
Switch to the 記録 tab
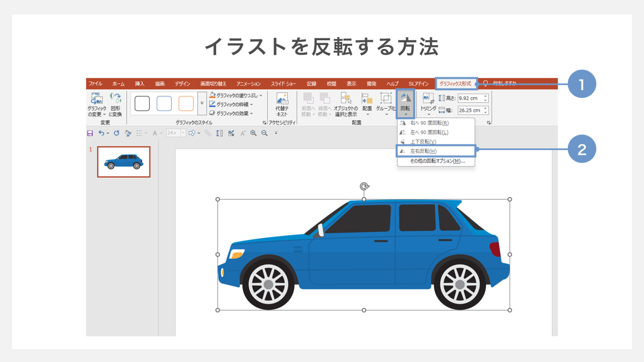pos(312,84)
